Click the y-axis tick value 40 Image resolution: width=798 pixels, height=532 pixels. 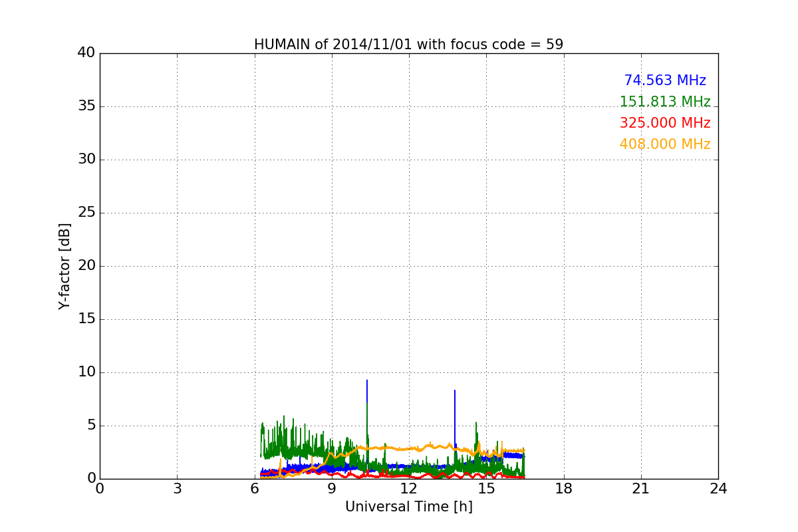[x=86, y=53]
